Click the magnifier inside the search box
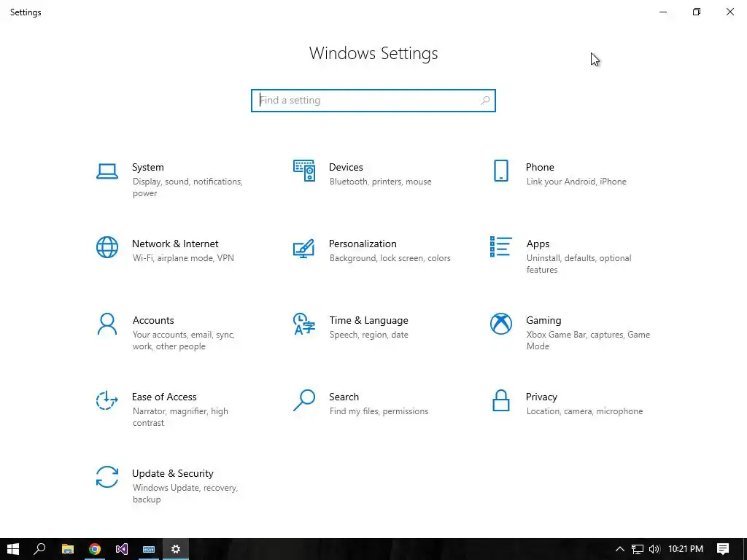The height and width of the screenshot is (560, 747). [485, 101]
